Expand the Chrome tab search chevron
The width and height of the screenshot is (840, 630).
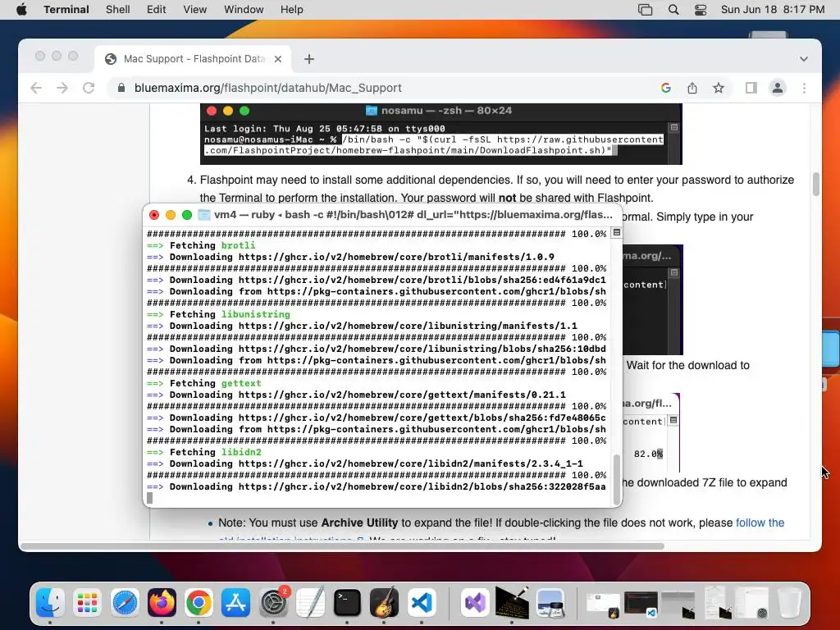click(x=804, y=59)
